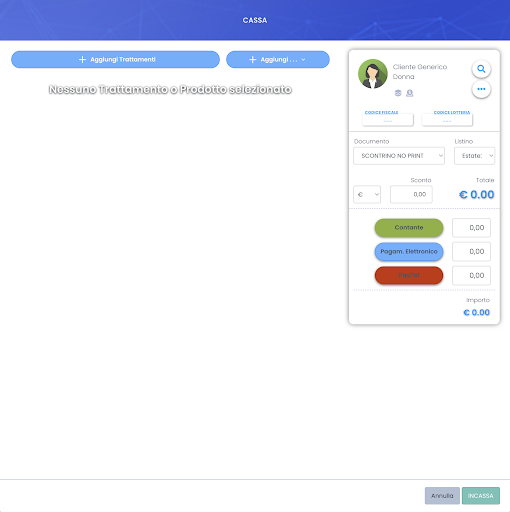The width and height of the screenshot is (510, 512).
Task: Open the Aggiungi... dropdown button
Action: [278, 59]
